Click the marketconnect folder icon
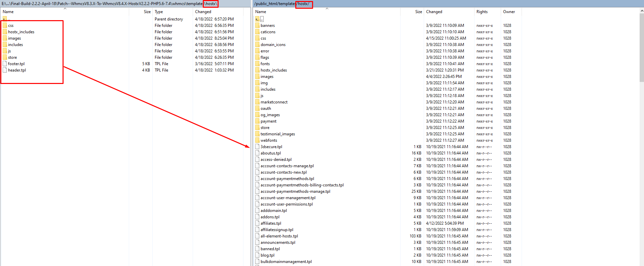644x266 pixels. 257,102
